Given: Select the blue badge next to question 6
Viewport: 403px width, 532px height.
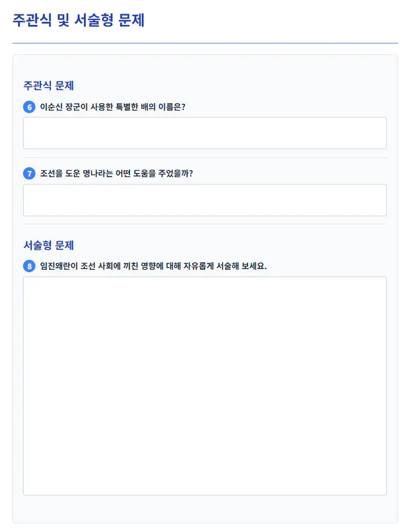Looking at the screenshot, I should (29, 107).
